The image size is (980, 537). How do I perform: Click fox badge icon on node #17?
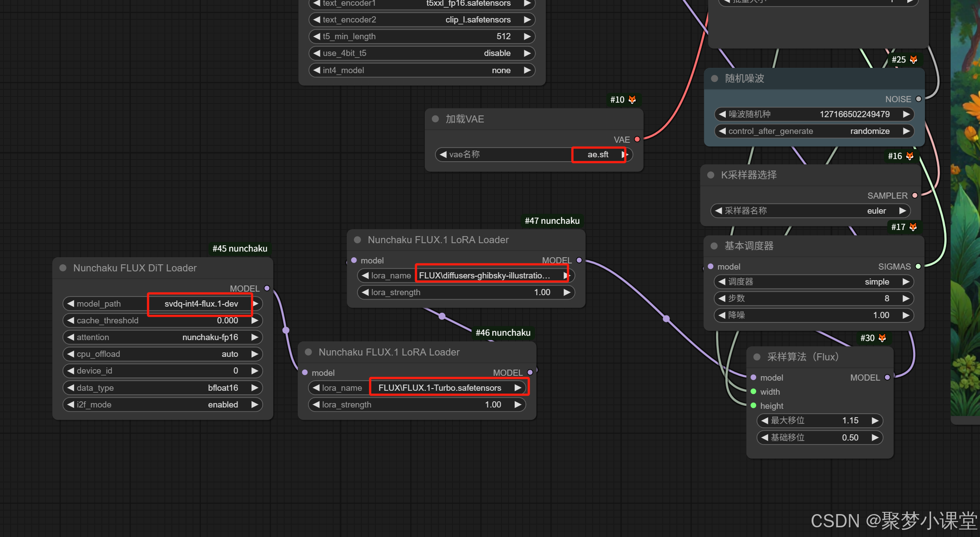pos(913,227)
